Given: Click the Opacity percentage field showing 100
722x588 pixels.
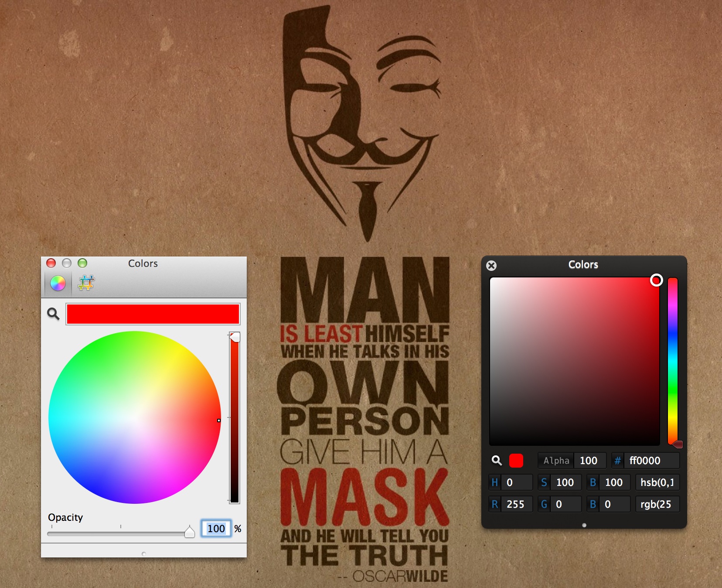Looking at the screenshot, I should click(216, 529).
